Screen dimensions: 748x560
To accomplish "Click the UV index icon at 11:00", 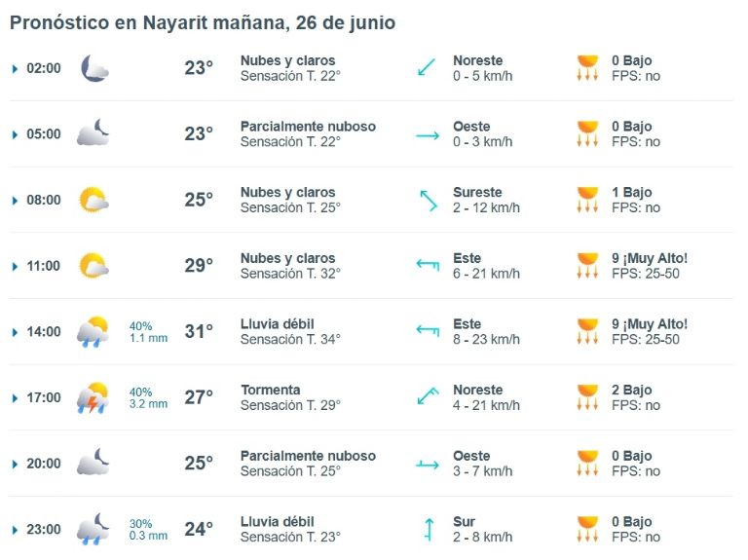I will pyautogui.click(x=587, y=265).
